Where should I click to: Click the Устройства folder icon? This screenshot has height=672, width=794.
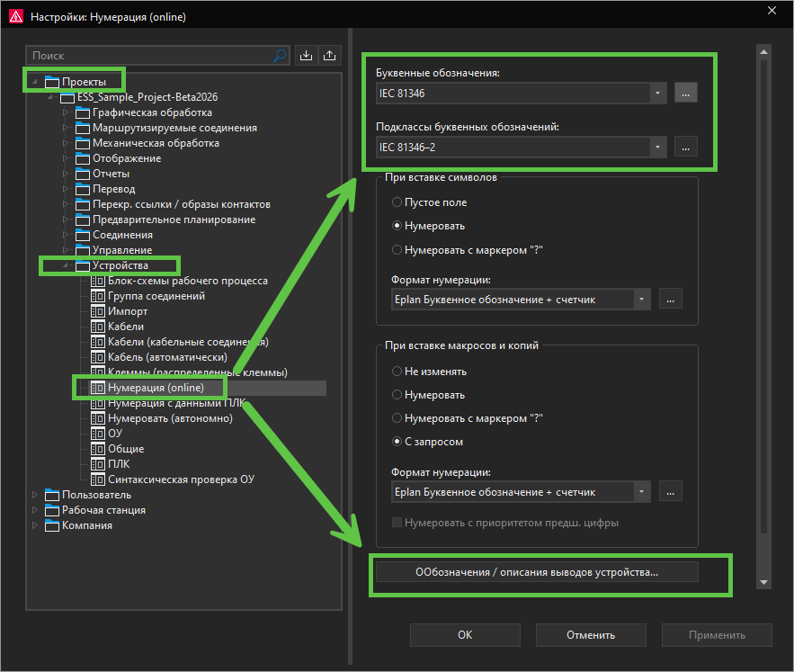pos(83,265)
